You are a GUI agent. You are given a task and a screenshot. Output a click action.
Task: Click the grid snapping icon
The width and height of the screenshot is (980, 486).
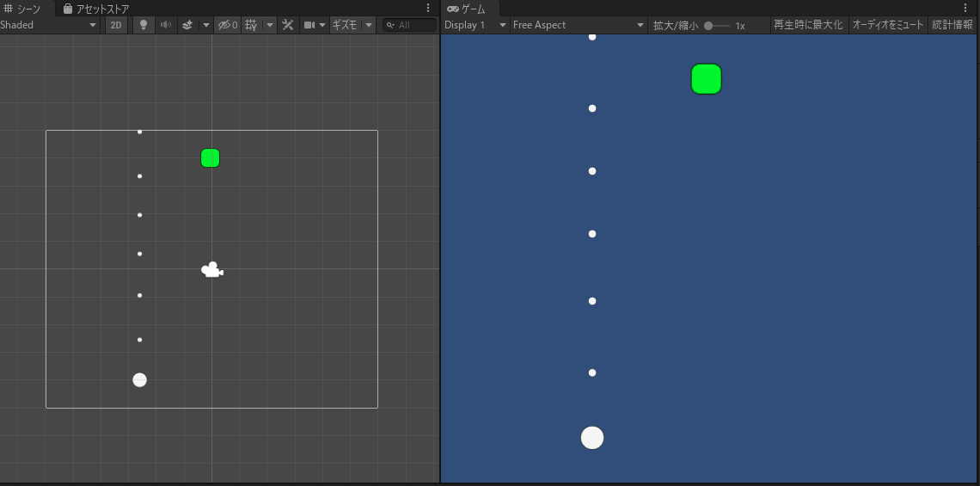[x=251, y=25]
